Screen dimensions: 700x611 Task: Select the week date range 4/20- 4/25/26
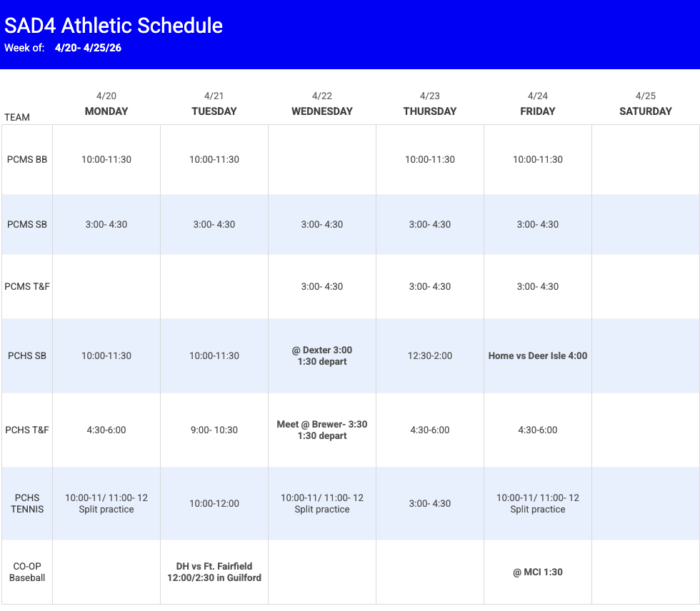(x=88, y=48)
